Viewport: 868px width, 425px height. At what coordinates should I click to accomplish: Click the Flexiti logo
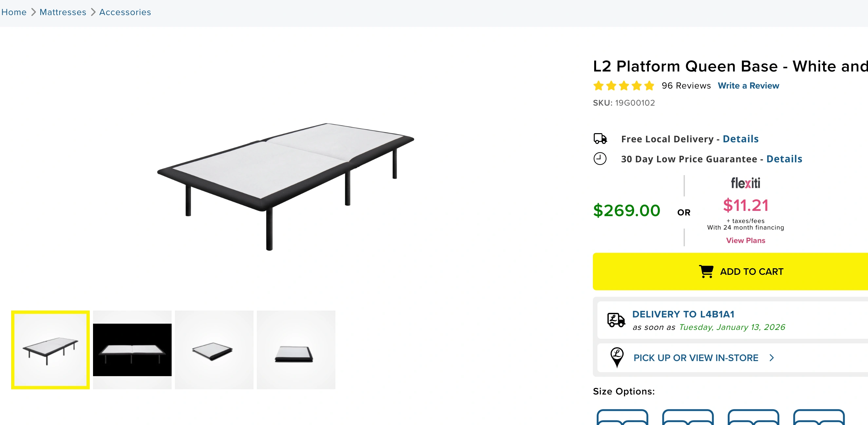point(745,183)
